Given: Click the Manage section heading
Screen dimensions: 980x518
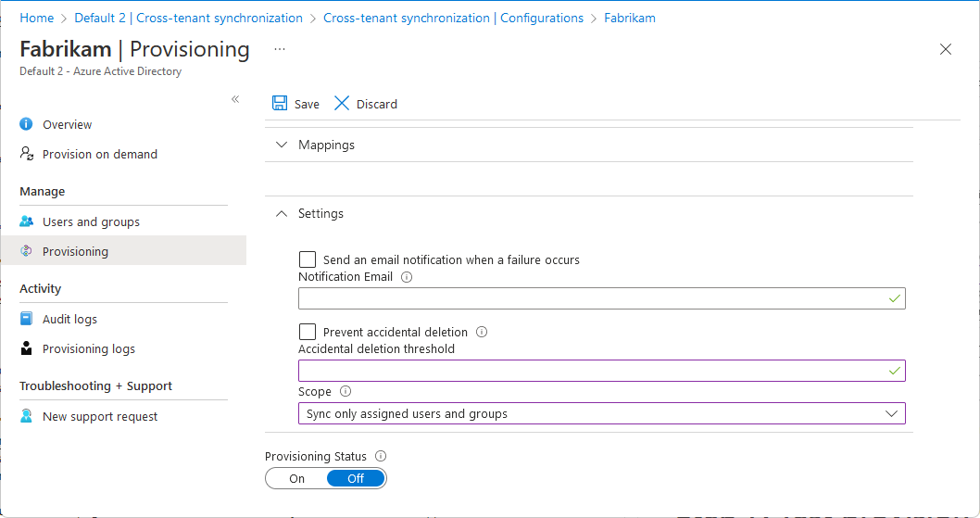Looking at the screenshot, I should pyautogui.click(x=42, y=192).
